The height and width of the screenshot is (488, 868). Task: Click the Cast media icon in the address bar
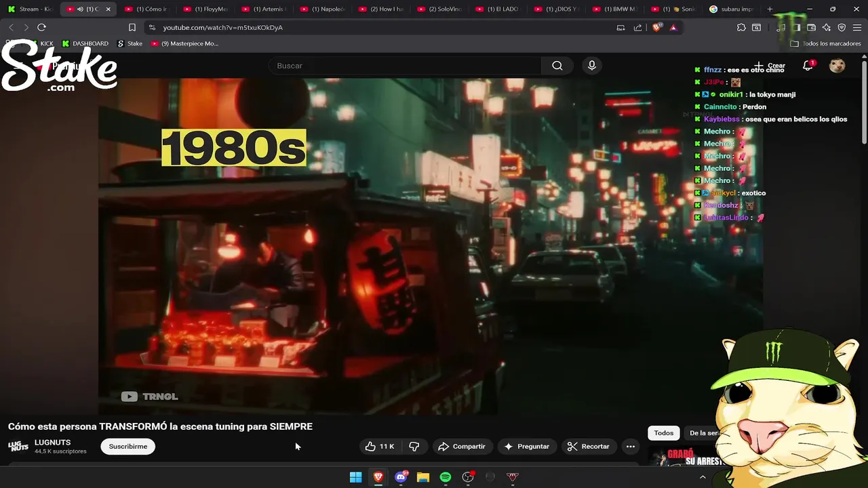coord(620,27)
